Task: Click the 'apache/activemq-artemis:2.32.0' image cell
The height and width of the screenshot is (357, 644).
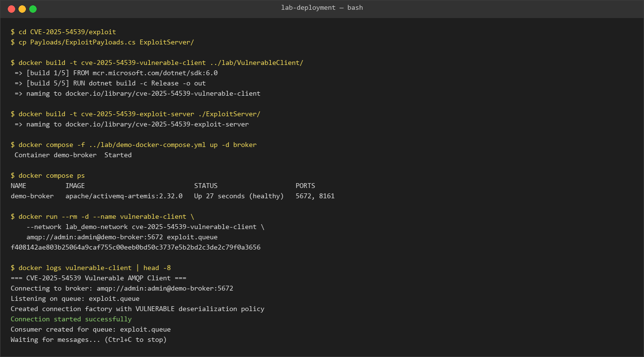Action: [124, 196]
